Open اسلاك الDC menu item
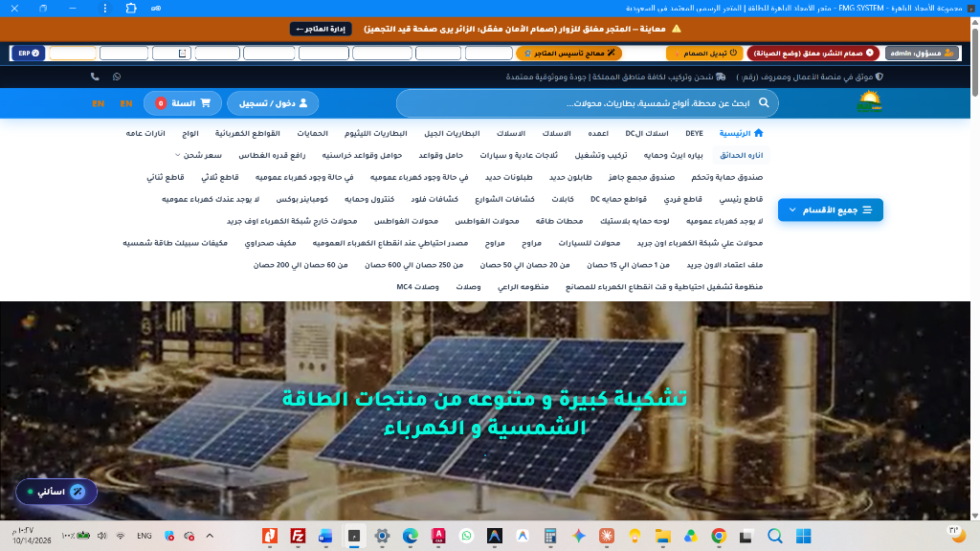Viewport: 980px width, 551px height. coord(647,133)
